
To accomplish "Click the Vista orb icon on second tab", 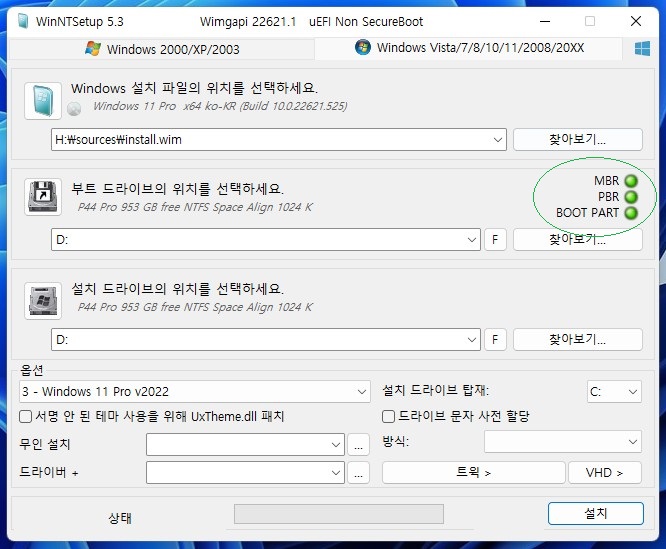I will click(x=363, y=47).
